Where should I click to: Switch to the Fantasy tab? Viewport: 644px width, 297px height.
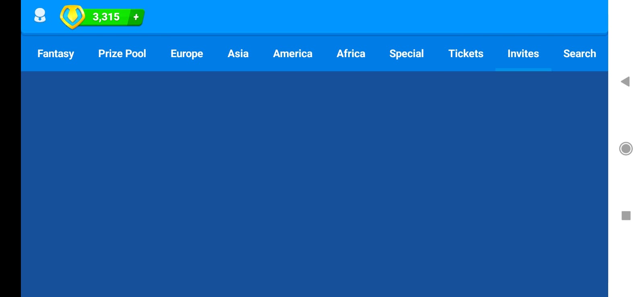pos(56,54)
